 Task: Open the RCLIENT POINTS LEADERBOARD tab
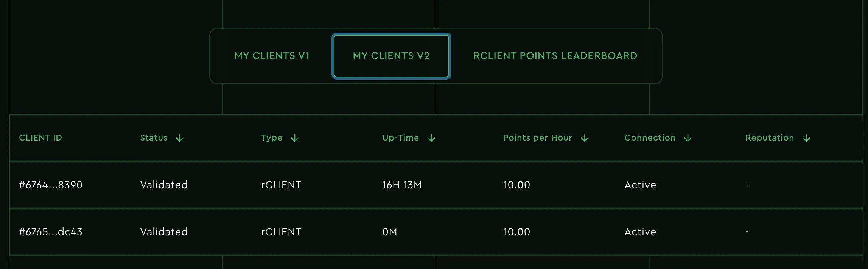[555, 56]
